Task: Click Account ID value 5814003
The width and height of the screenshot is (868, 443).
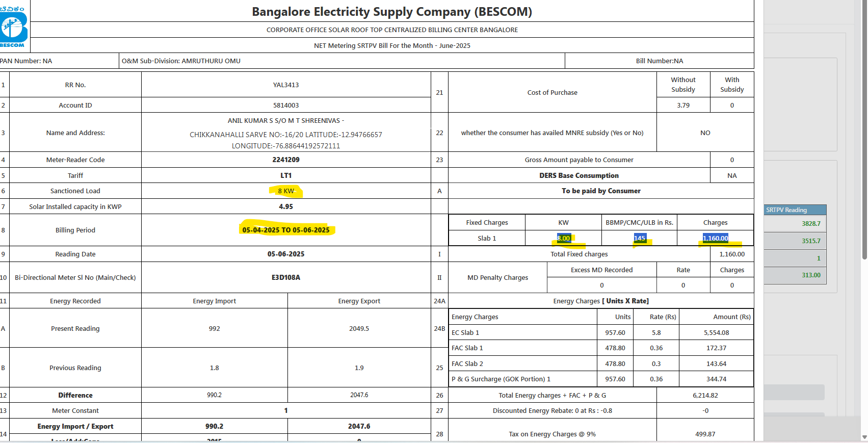Action: point(286,106)
